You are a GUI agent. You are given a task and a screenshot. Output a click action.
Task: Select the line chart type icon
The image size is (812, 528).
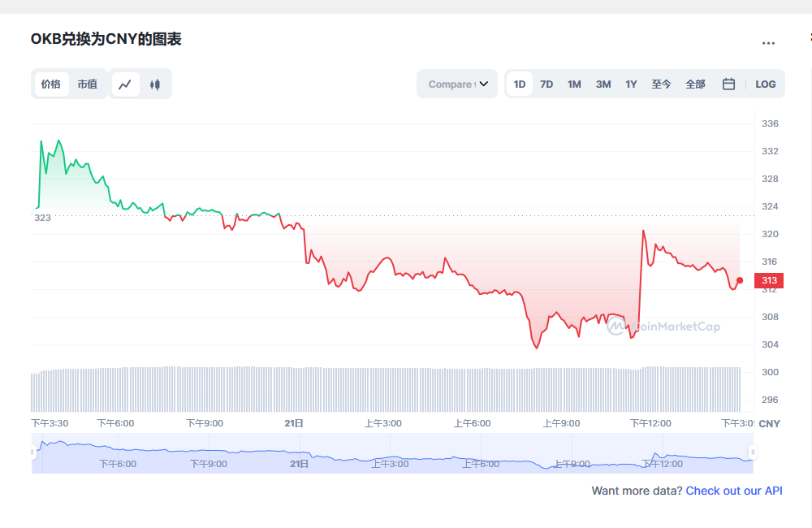click(125, 84)
